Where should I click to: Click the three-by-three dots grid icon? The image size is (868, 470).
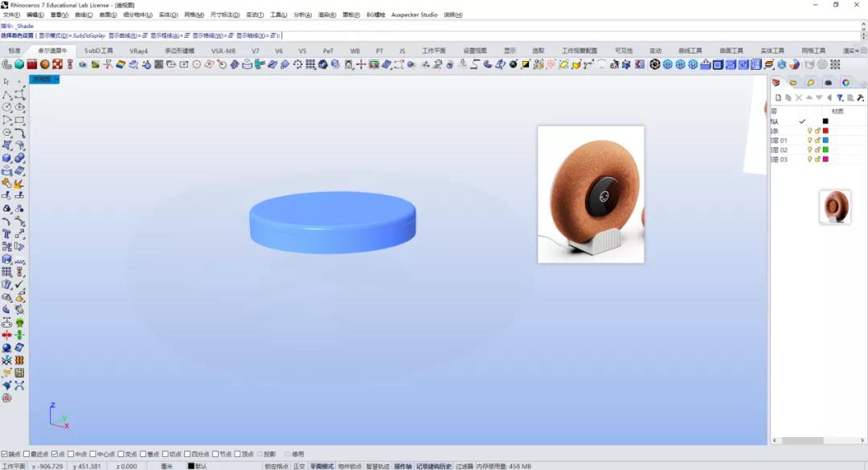835,65
